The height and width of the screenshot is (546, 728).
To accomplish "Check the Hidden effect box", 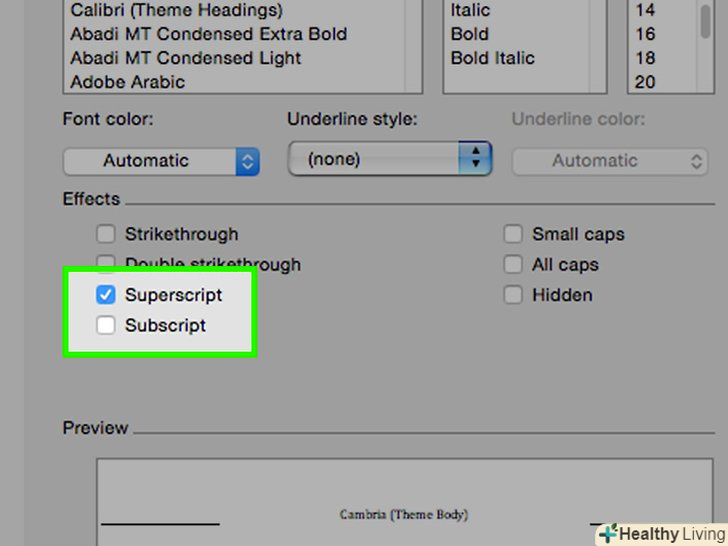I will (513, 295).
